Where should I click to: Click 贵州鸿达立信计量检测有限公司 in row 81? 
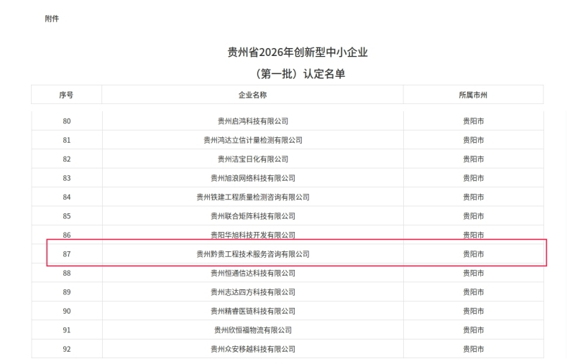tap(252, 140)
